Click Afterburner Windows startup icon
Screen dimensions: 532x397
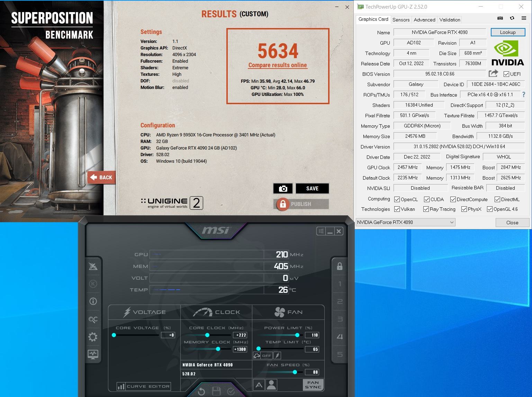pyautogui.click(x=321, y=231)
